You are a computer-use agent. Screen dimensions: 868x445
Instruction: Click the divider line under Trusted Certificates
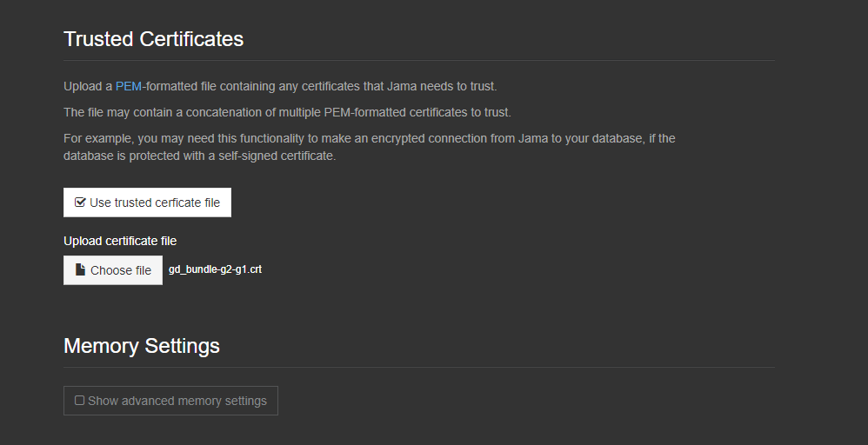click(x=418, y=61)
